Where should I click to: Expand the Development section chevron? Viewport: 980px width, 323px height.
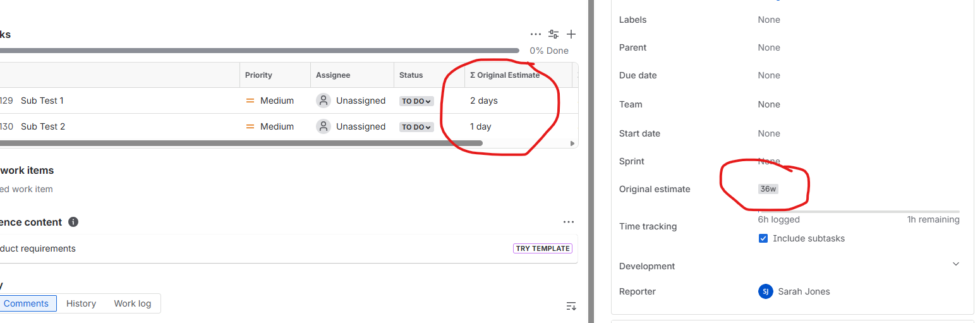(x=955, y=264)
